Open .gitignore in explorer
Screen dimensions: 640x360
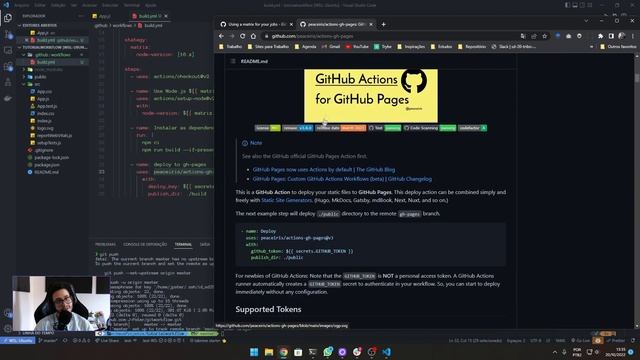point(44,150)
